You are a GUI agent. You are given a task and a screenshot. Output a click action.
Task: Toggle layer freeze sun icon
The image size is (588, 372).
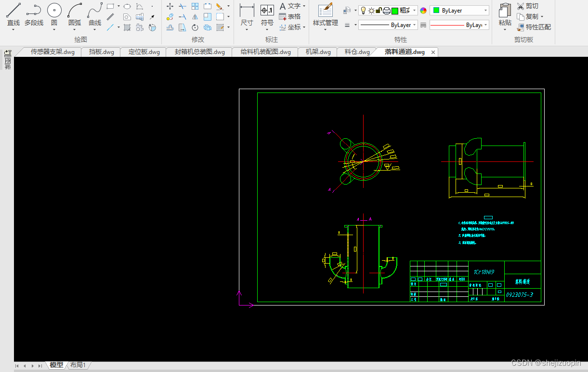point(371,11)
